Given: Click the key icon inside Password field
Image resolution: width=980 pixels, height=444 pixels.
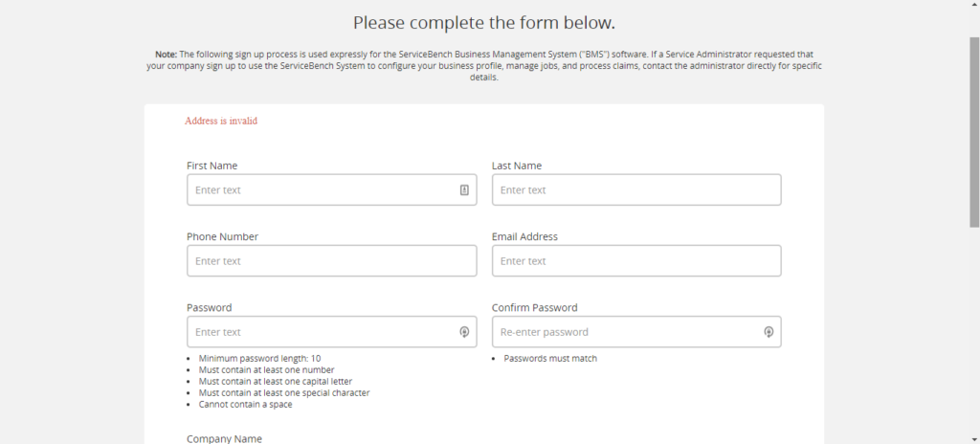Looking at the screenshot, I should 464,331.
